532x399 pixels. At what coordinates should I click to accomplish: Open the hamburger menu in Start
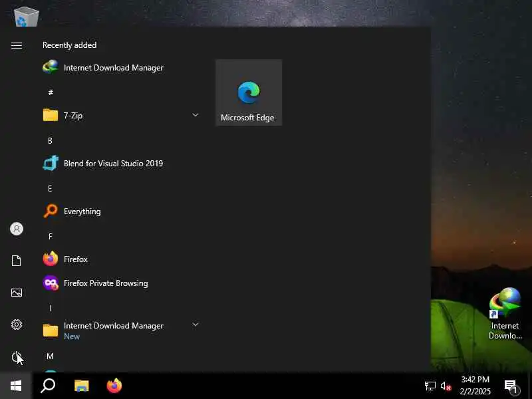tap(16, 45)
